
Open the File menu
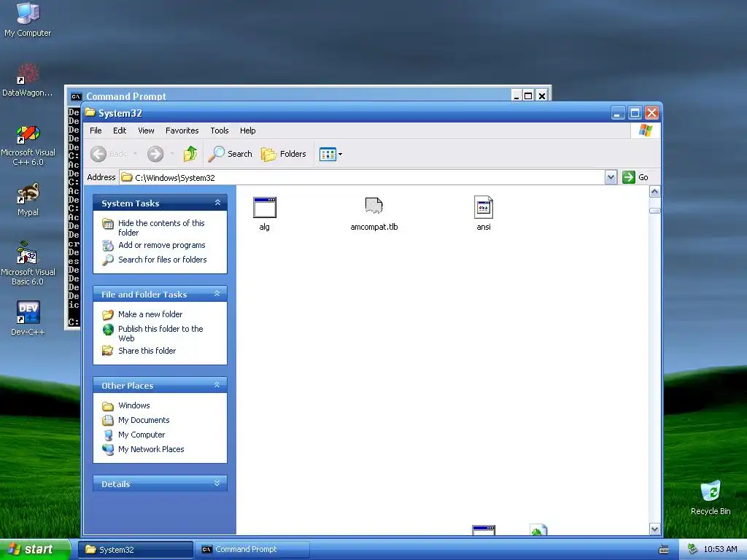point(96,131)
